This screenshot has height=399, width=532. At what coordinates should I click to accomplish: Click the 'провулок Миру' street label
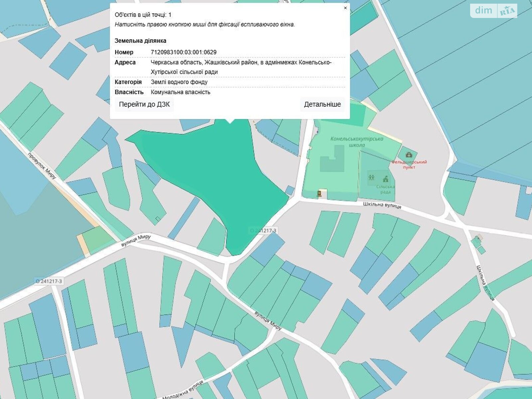[42, 166]
